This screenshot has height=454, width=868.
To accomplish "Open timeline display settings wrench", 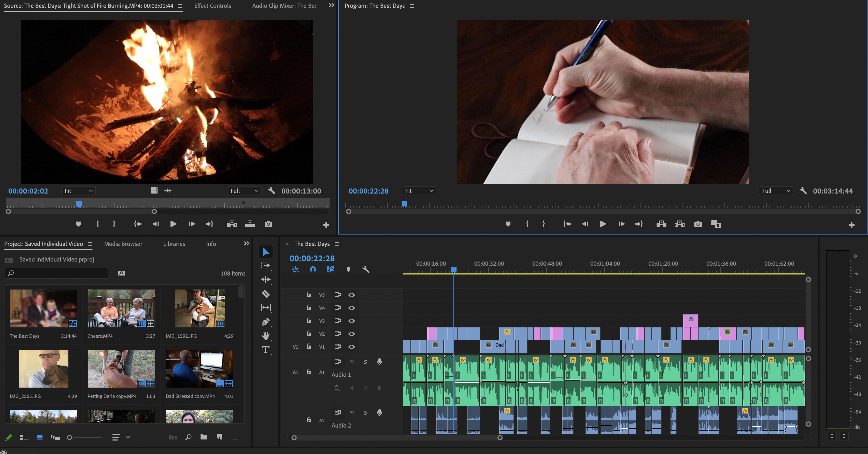I will [366, 269].
